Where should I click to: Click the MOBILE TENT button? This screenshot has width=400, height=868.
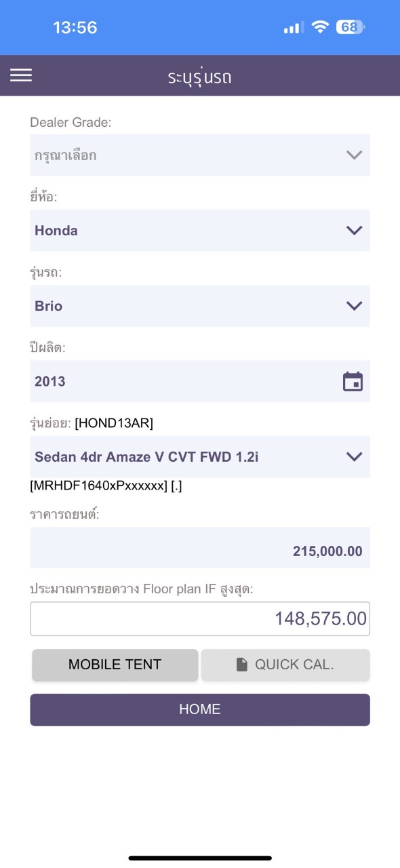tap(115, 665)
